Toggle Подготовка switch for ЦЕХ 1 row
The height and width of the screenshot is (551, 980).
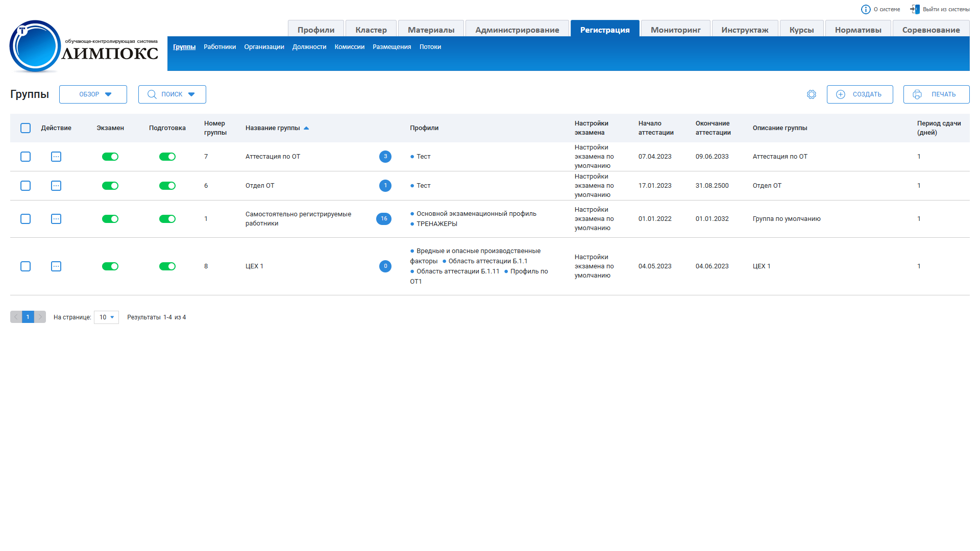[167, 266]
